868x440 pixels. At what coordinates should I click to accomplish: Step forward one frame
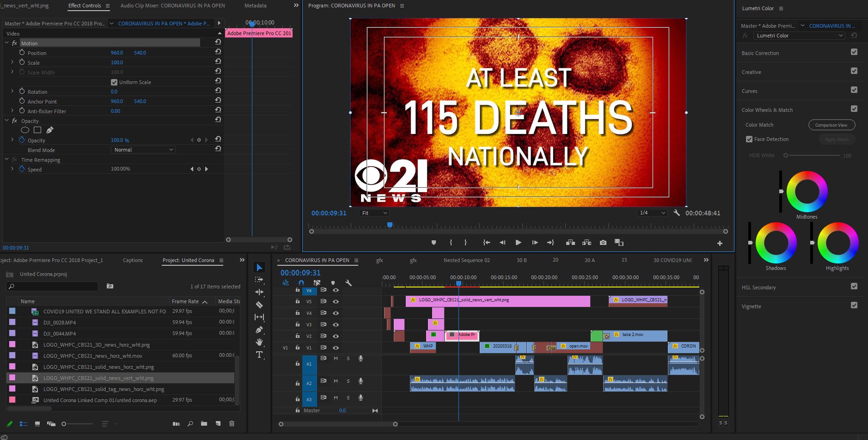(x=535, y=243)
